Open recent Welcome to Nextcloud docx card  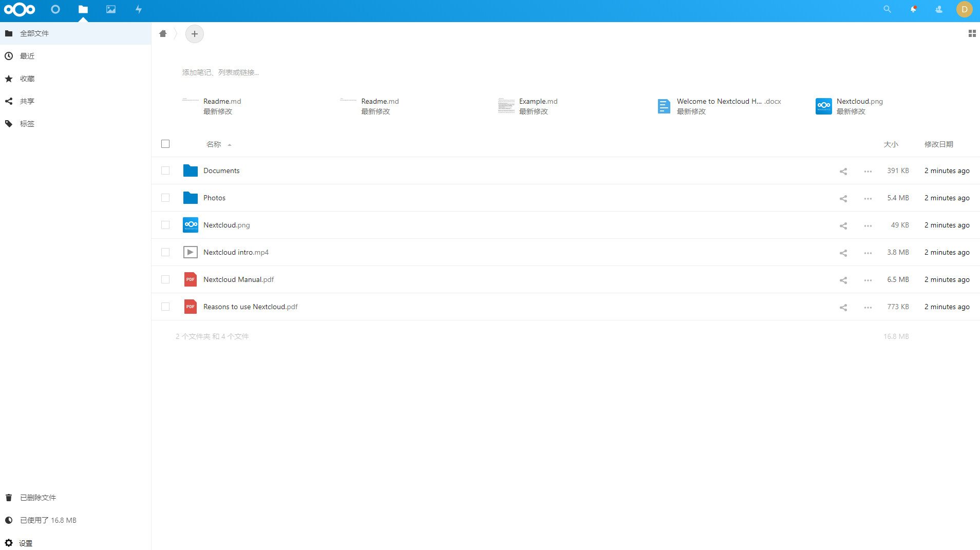click(x=719, y=106)
